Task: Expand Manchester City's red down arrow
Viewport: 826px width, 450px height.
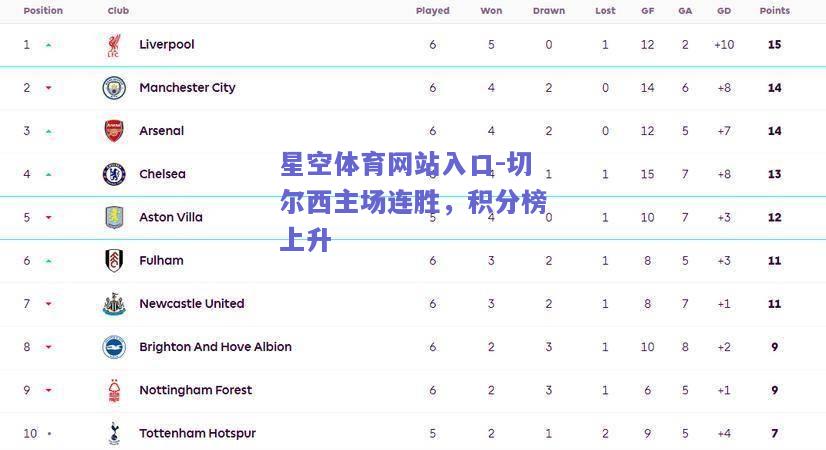Action: coord(48,88)
